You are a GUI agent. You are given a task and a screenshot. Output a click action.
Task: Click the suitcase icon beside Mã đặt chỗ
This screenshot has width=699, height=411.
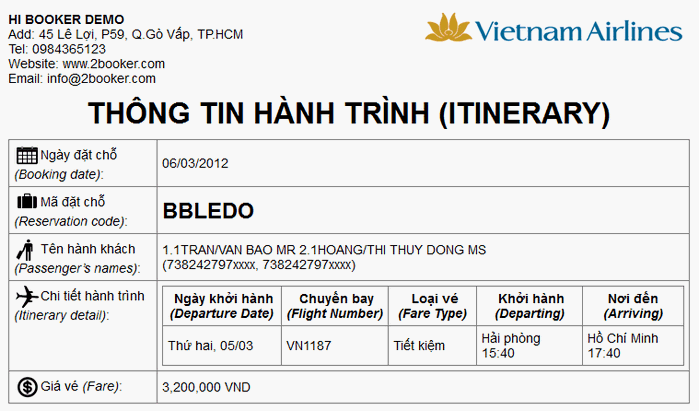[27, 201]
